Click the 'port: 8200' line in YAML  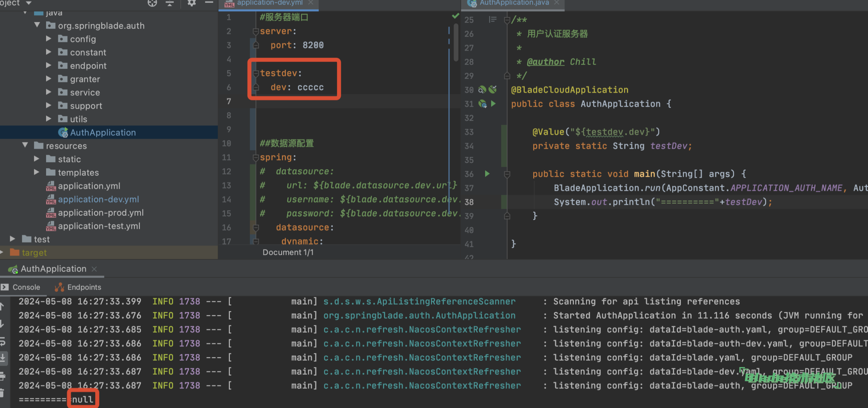tap(297, 45)
